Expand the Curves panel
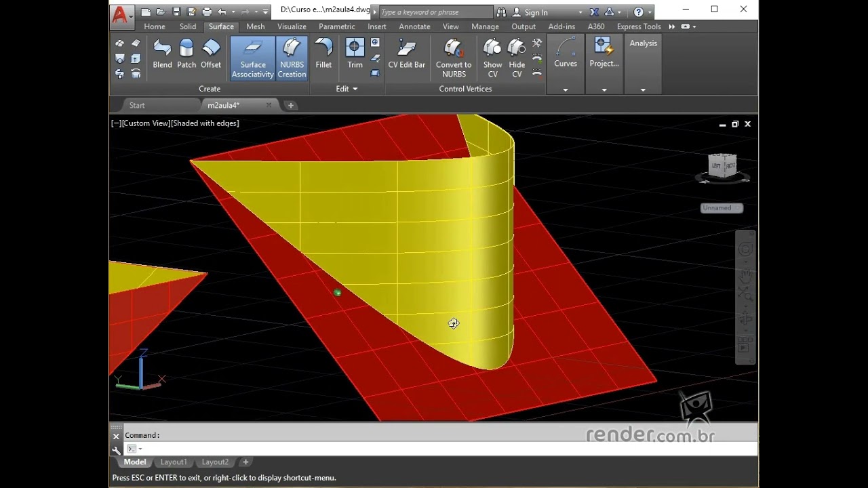 tap(566, 89)
